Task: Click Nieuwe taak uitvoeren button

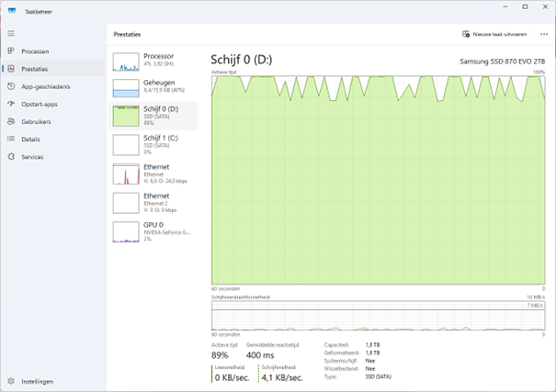Action: (494, 34)
